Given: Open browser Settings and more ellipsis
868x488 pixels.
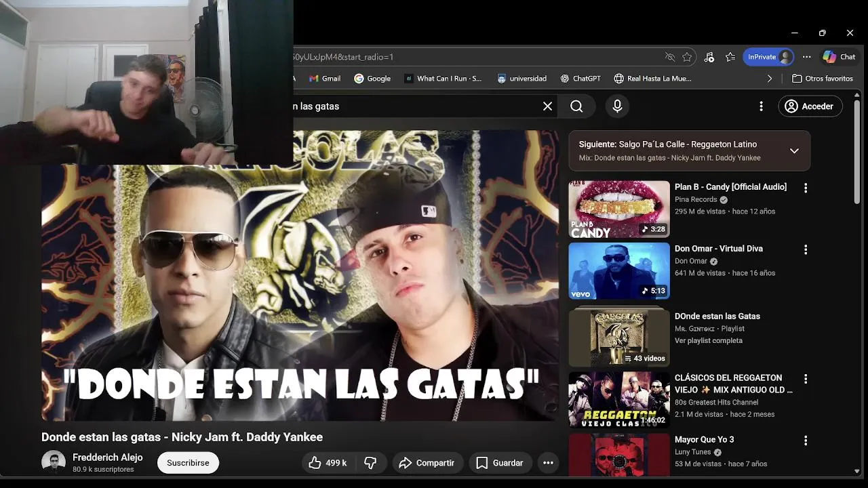Looking at the screenshot, I should (x=806, y=57).
